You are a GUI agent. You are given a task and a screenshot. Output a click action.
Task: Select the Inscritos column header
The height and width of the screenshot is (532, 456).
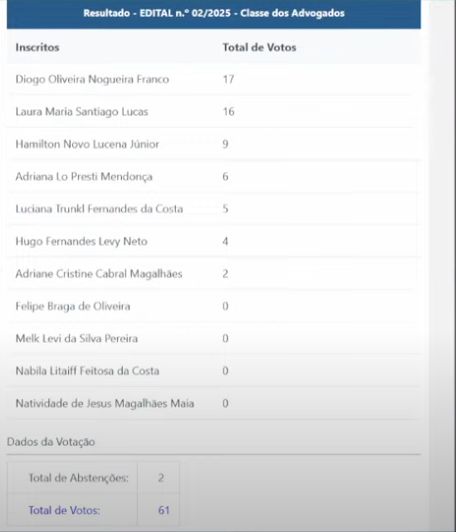coord(37,47)
